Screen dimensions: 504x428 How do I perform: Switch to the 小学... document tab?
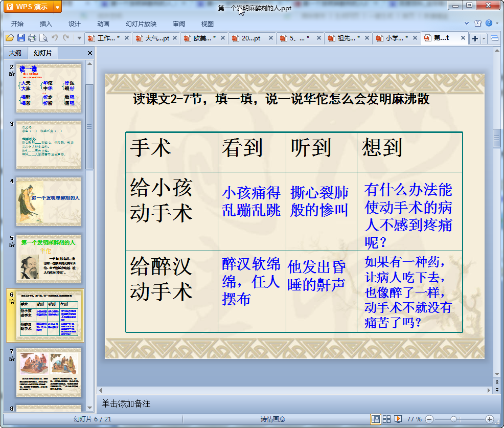395,38
